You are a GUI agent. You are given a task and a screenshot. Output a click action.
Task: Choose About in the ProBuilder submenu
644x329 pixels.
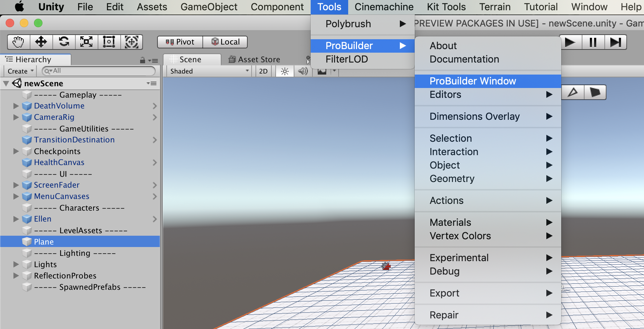pyautogui.click(x=488, y=46)
